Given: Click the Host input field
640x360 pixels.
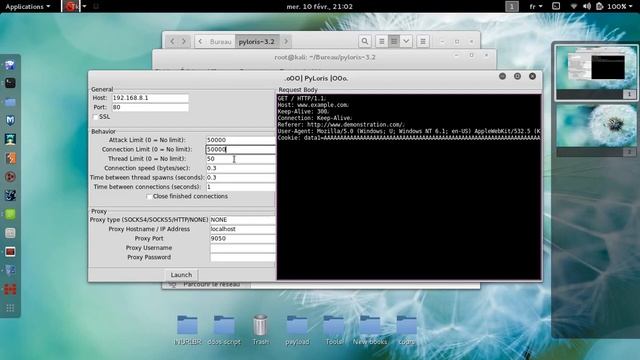Looking at the screenshot, I should (150, 98).
